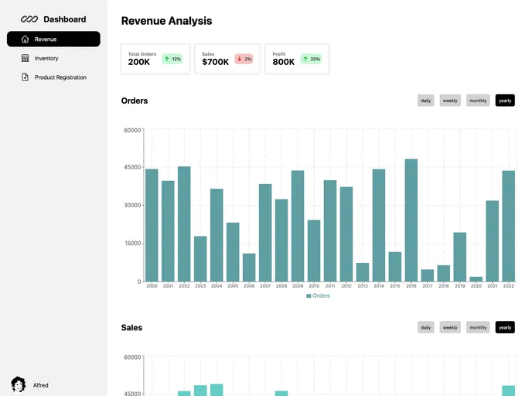This screenshot has height=396, width=532.
Task: Select yearly view for Orders chart
Action: (505, 101)
